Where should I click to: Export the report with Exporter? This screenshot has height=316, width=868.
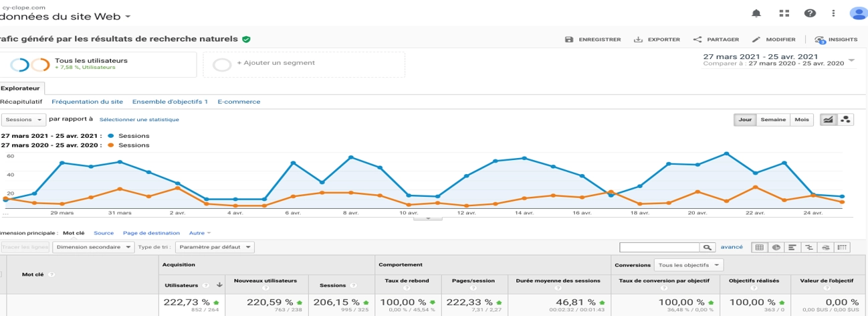[657, 39]
